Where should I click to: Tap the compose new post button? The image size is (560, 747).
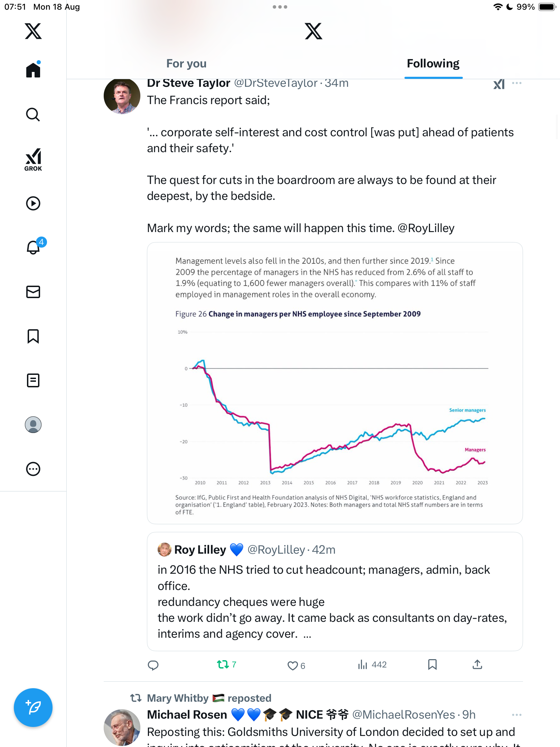33,708
